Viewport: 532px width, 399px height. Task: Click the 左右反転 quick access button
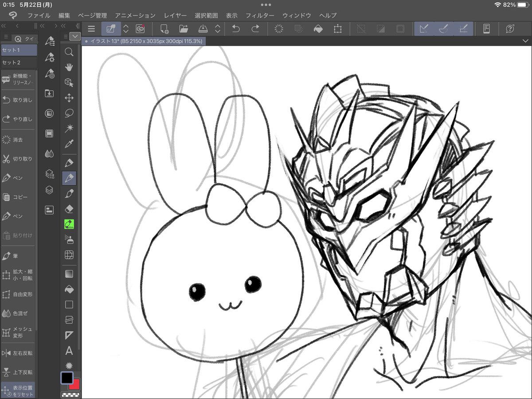click(x=18, y=353)
